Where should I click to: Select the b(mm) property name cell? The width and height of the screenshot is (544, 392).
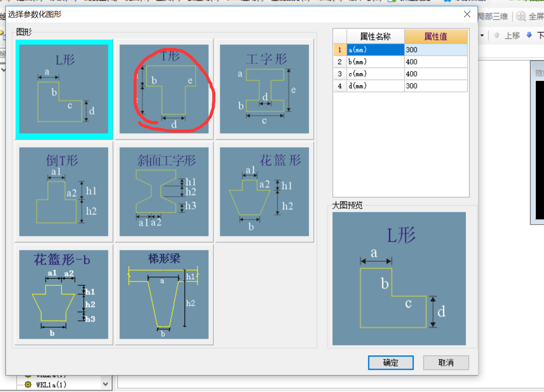coord(376,62)
